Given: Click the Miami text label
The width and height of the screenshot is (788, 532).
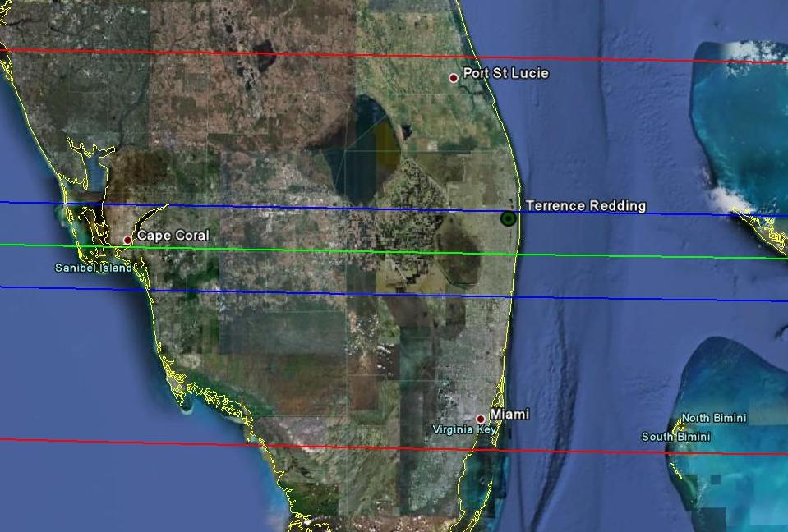Looking at the screenshot, I should [x=509, y=415].
